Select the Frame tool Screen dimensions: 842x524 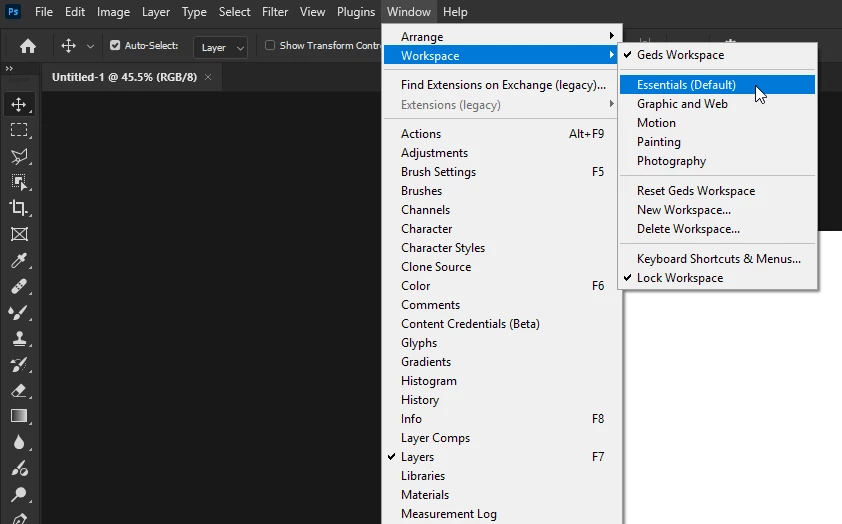point(19,234)
